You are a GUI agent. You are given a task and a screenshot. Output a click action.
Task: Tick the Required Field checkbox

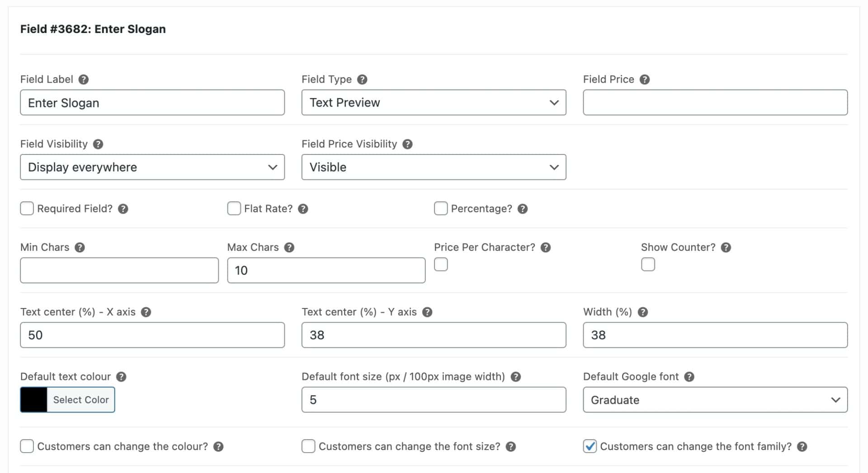[x=27, y=208]
